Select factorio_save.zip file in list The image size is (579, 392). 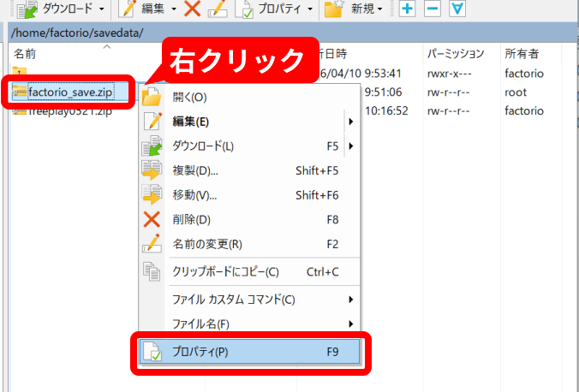pyautogui.click(x=70, y=92)
